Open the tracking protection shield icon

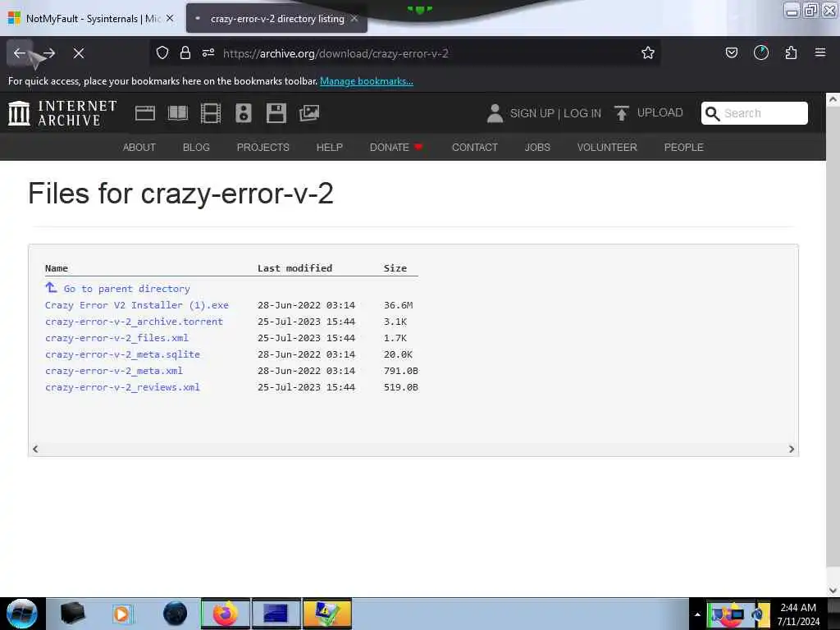point(162,52)
